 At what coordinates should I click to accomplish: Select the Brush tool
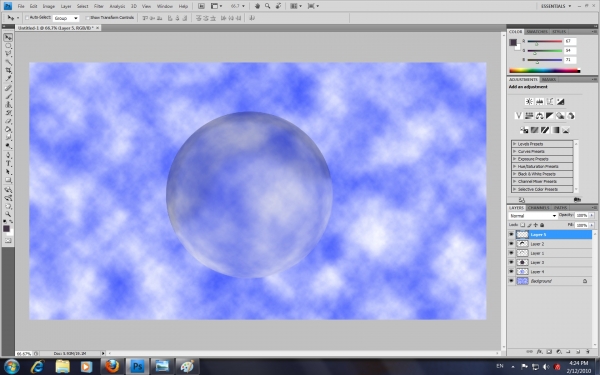[x=8, y=96]
